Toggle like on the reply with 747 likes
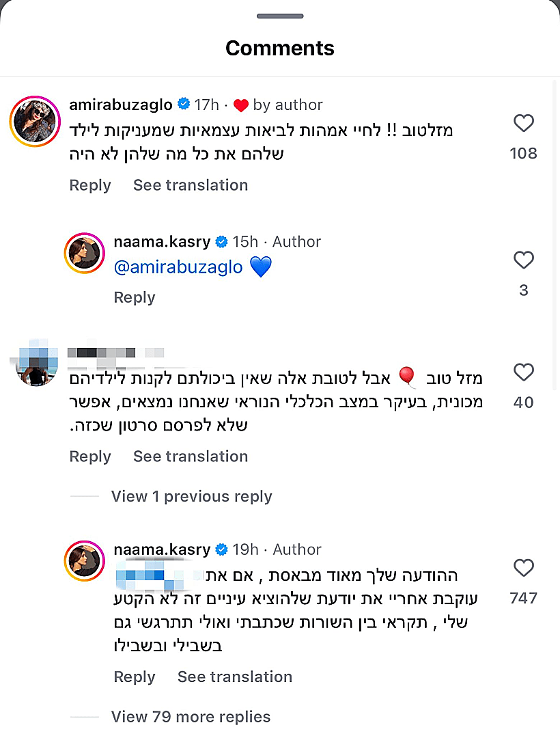The width and height of the screenshot is (560, 736). pos(524,568)
